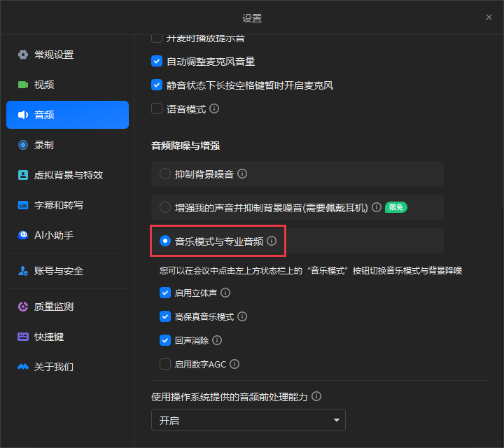Click the speaker icon for 音频
504x448 pixels.
coord(23,115)
